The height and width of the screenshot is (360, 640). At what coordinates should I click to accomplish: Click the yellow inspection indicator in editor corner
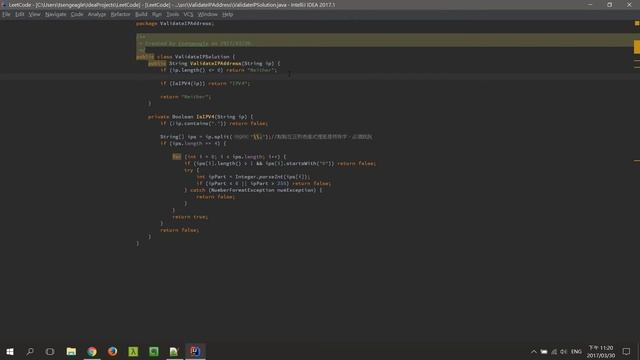pos(637,23)
